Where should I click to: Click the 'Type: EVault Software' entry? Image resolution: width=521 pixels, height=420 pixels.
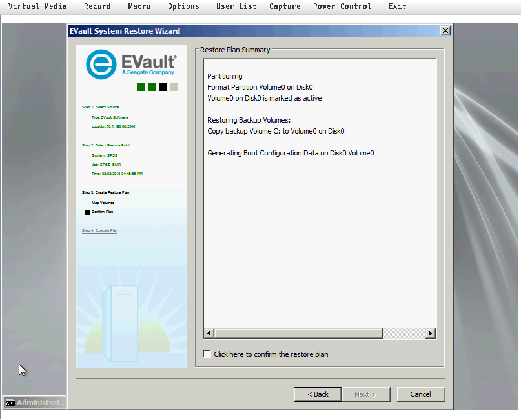point(110,117)
